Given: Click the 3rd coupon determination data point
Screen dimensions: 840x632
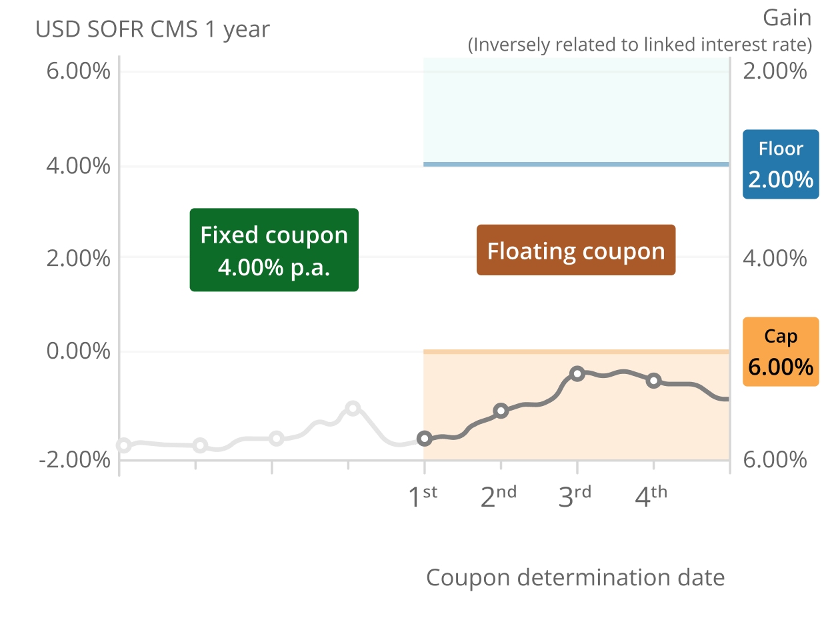Looking at the screenshot, I should tap(578, 373).
